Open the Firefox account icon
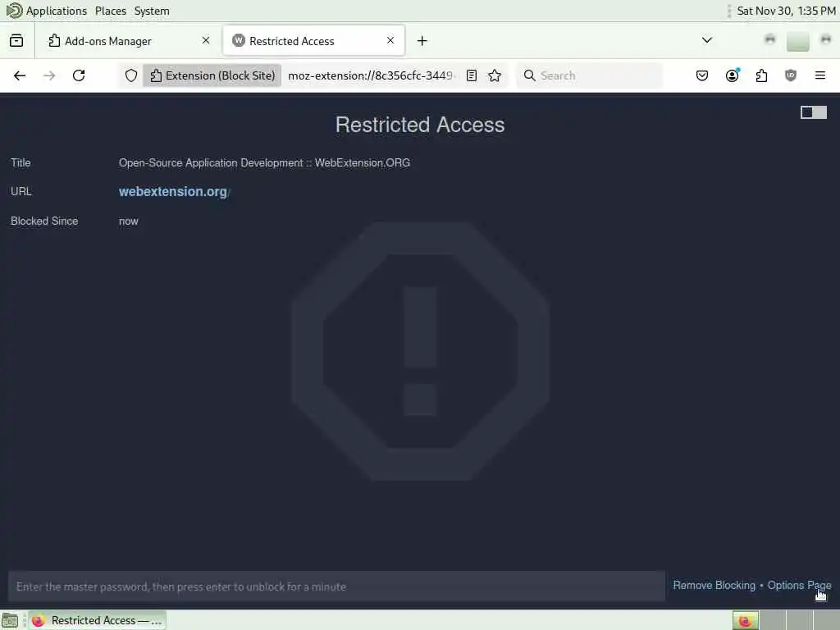The image size is (840, 630). coord(733,75)
